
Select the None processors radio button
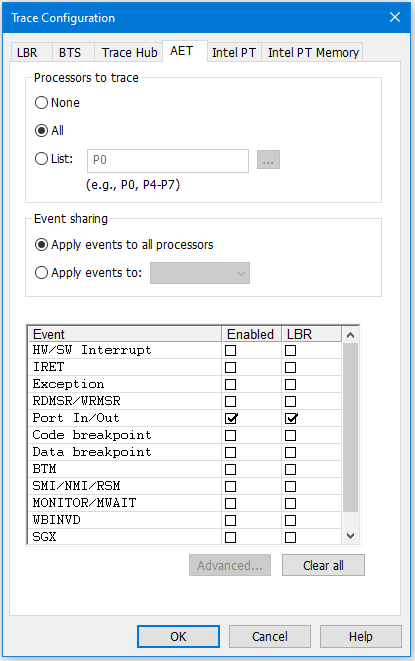coord(41,102)
